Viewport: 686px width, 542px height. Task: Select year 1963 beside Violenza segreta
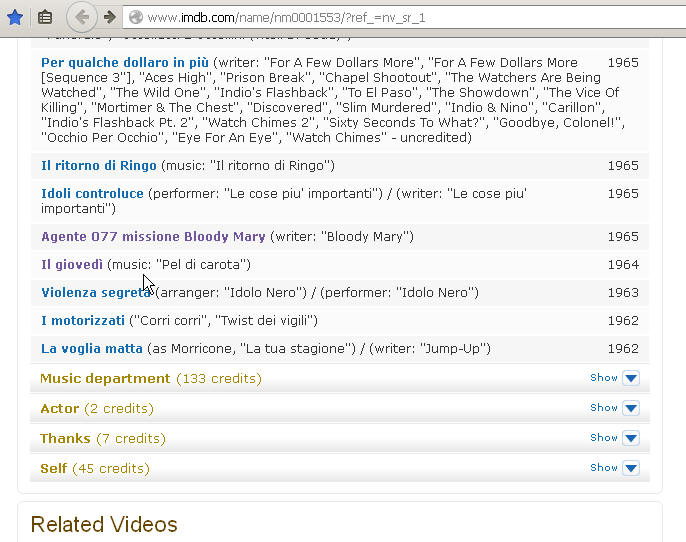(623, 293)
